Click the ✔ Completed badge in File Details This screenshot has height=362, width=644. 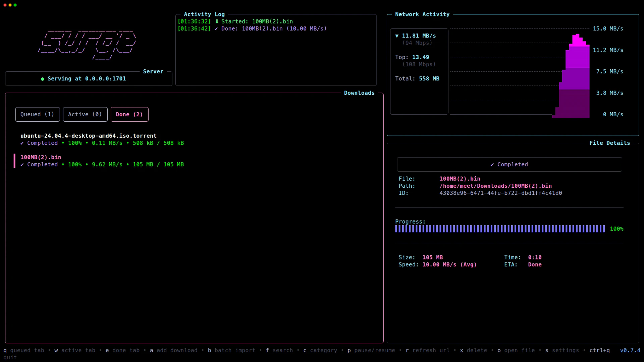click(509, 164)
